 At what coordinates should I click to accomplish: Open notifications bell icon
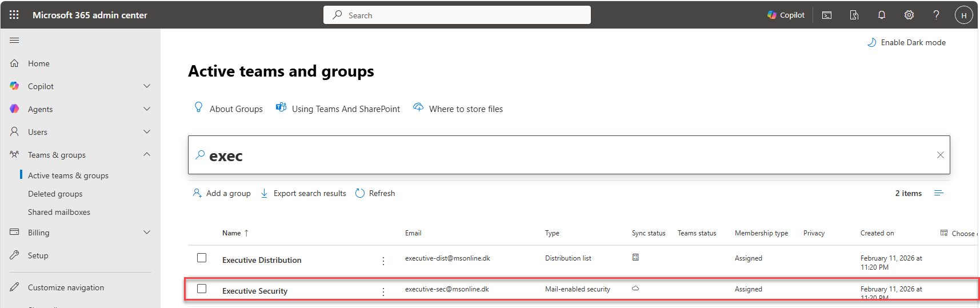pyautogui.click(x=882, y=15)
